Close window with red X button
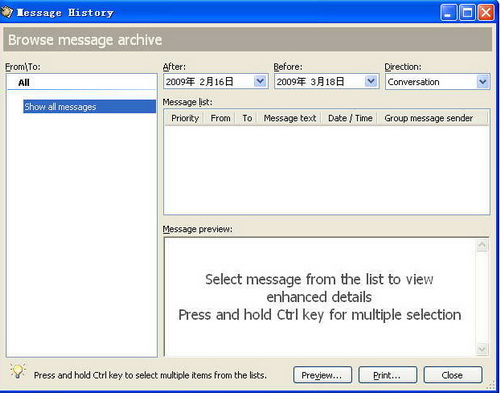Screen dimensions: 500x393 tap(486, 13)
